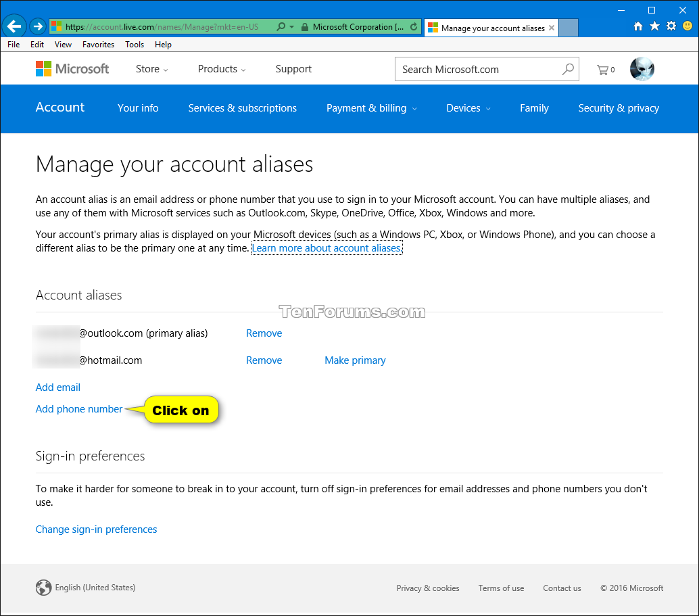Screen dimensions: 699x616
Task: Click the Home icon in browser toolbar
Action: coord(638,26)
